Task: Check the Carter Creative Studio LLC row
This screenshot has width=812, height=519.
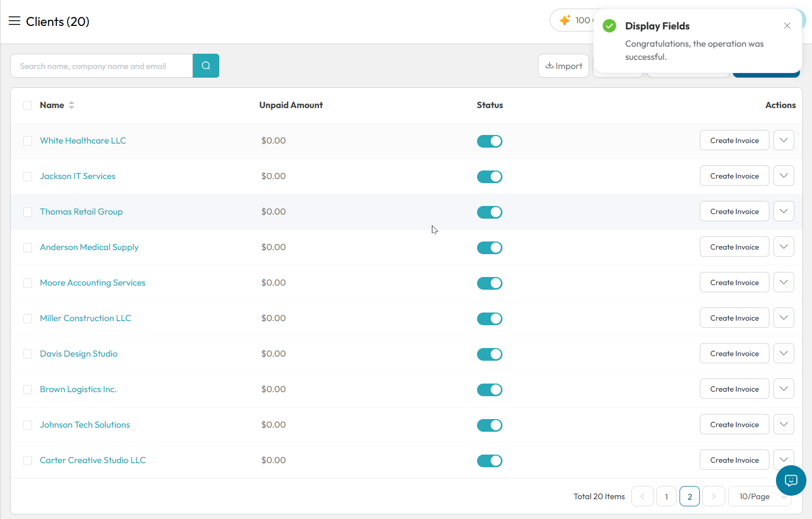Action: point(28,461)
